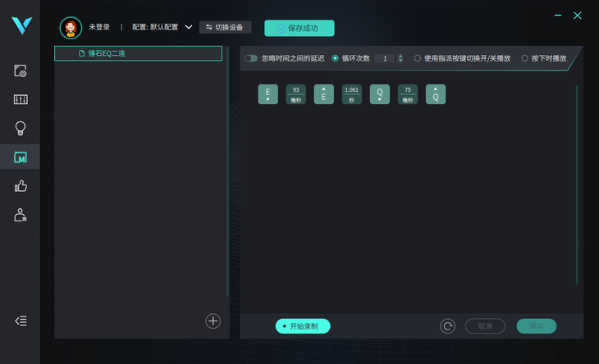This screenshot has width=599, height=364.
Task: Toggle 忽略时间之间的延迟 switch
Action: click(251, 58)
